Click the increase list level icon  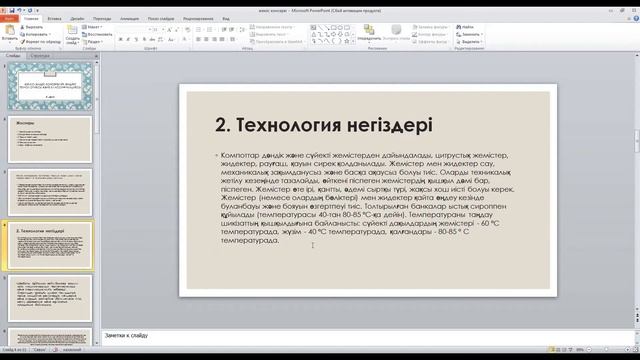click(232, 30)
